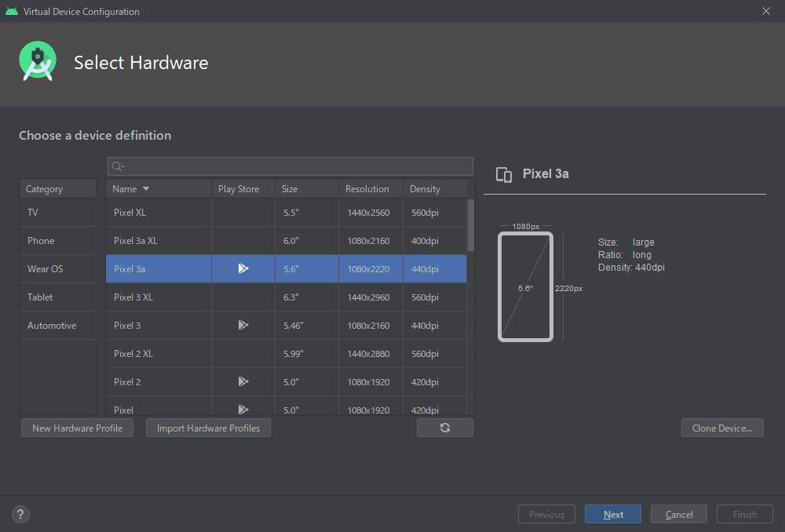The height and width of the screenshot is (532, 785).
Task: Click the Play Store icon in Pixel 3a row
Action: pos(243,269)
